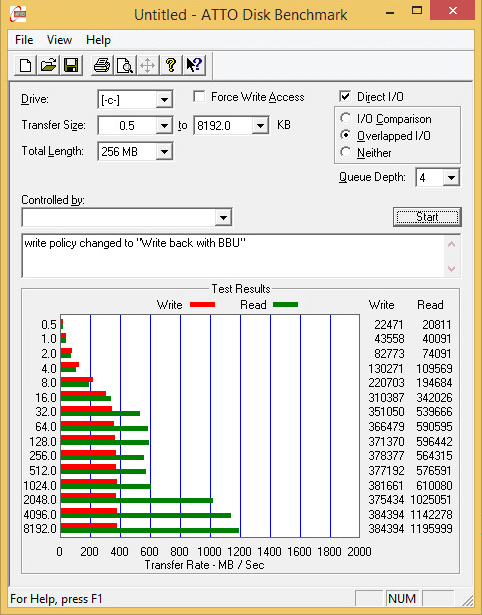The width and height of the screenshot is (482, 615).
Task: Click the Open folder toolbar icon
Action: point(48,65)
